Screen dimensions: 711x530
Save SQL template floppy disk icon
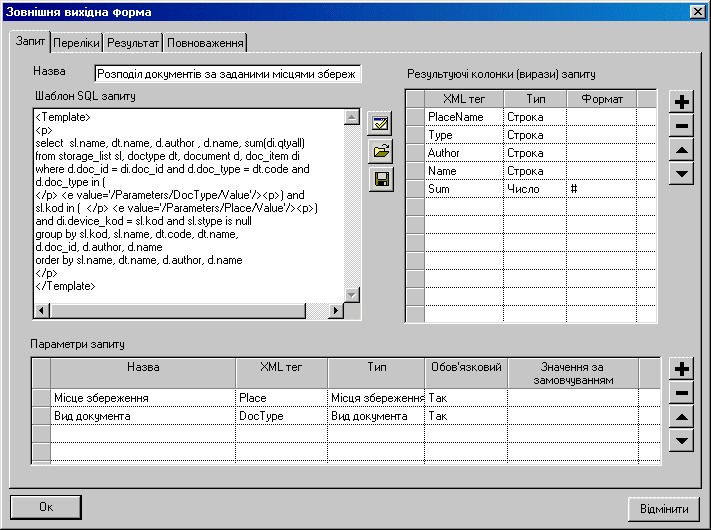[380, 180]
